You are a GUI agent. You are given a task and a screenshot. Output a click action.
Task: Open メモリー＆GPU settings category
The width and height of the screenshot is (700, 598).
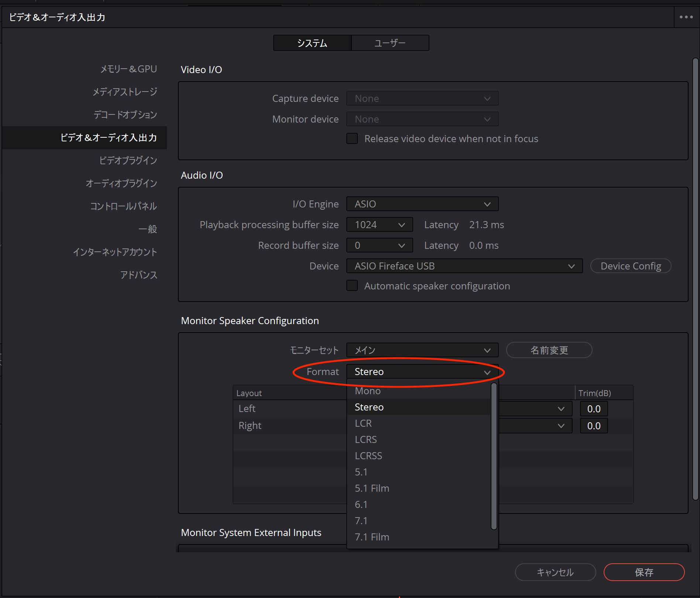(128, 69)
